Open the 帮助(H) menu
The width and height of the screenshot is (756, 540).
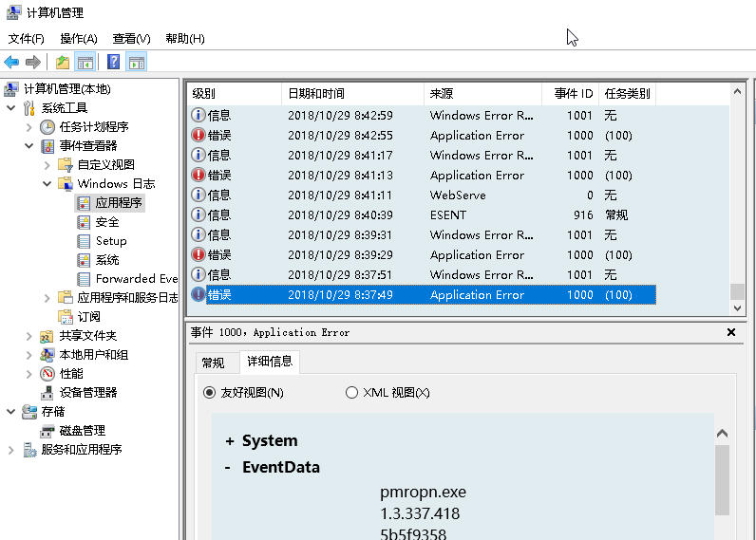184,39
